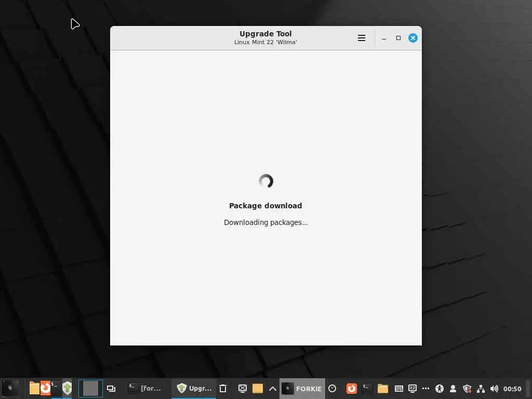
Task: Close the Upgrade Tool window
Action: (x=413, y=38)
